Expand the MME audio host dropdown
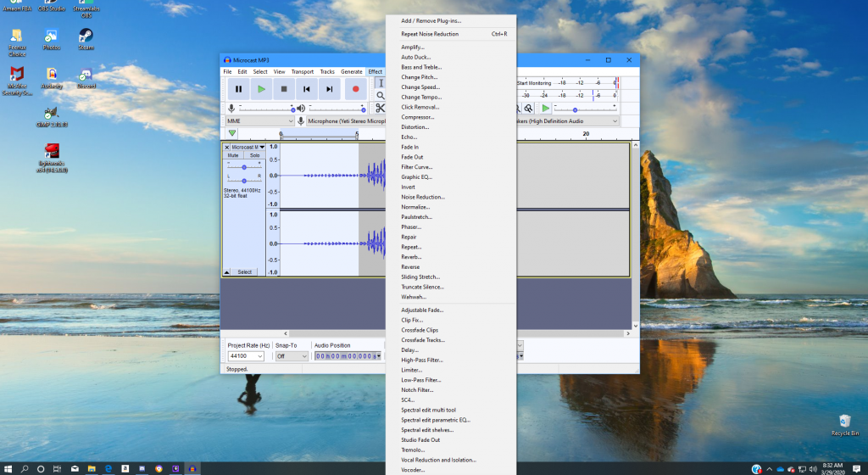Viewport: 868px width, 475px height. pyautogui.click(x=259, y=120)
